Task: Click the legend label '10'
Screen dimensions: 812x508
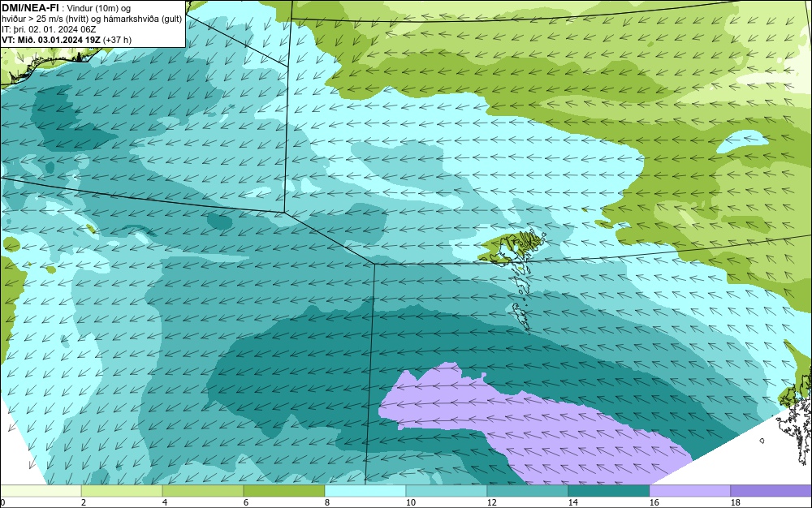Action: 410,502
